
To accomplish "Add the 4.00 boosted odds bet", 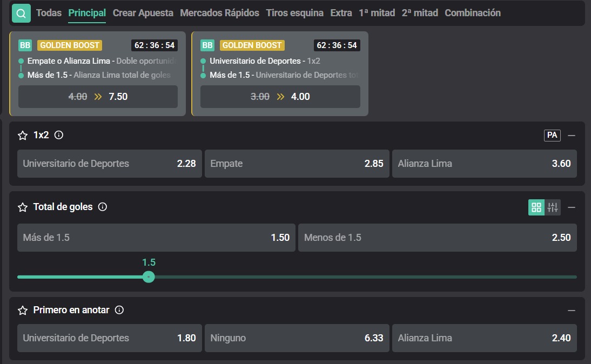I will point(280,97).
